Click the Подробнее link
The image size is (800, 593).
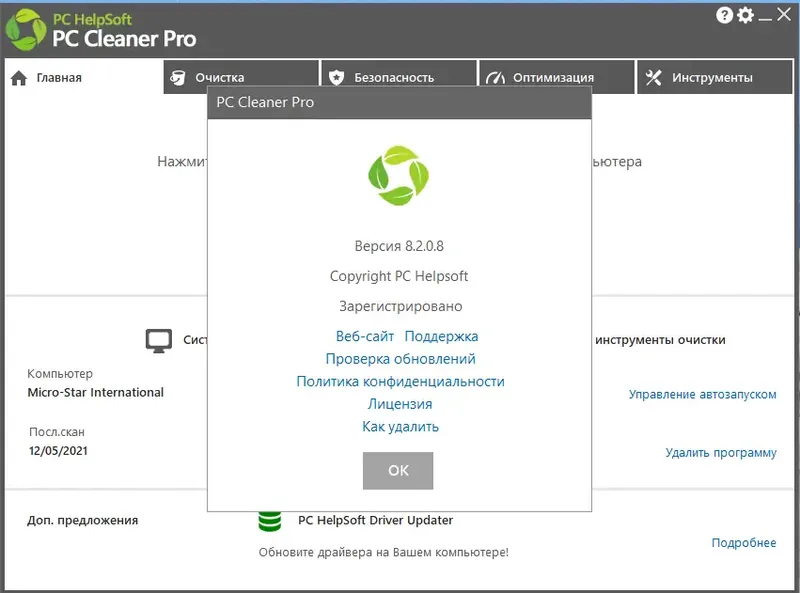745,542
